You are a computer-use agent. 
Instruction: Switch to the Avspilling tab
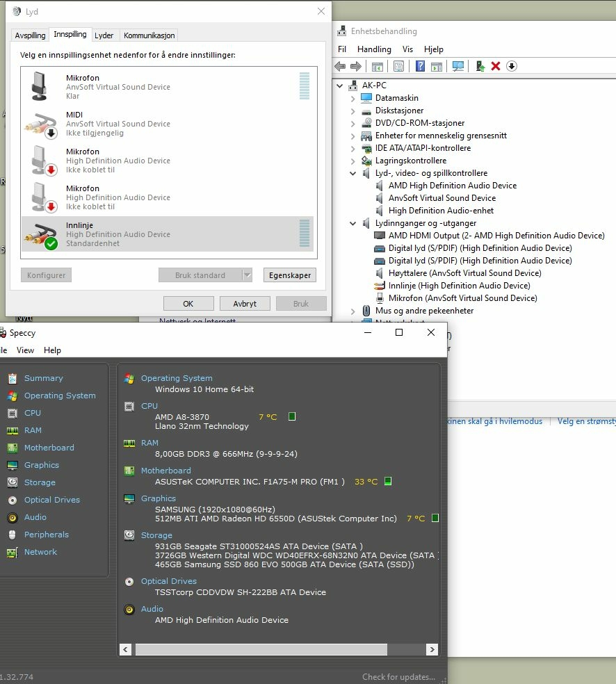[x=30, y=35]
